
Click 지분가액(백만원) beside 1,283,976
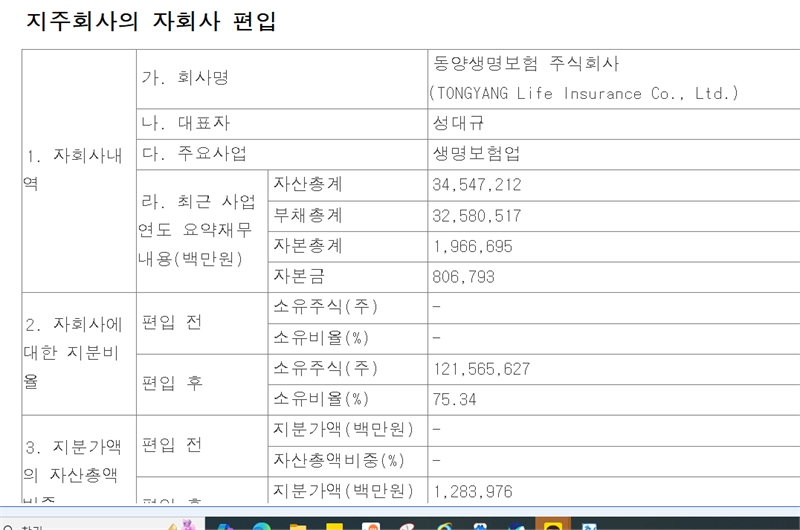coord(343,491)
